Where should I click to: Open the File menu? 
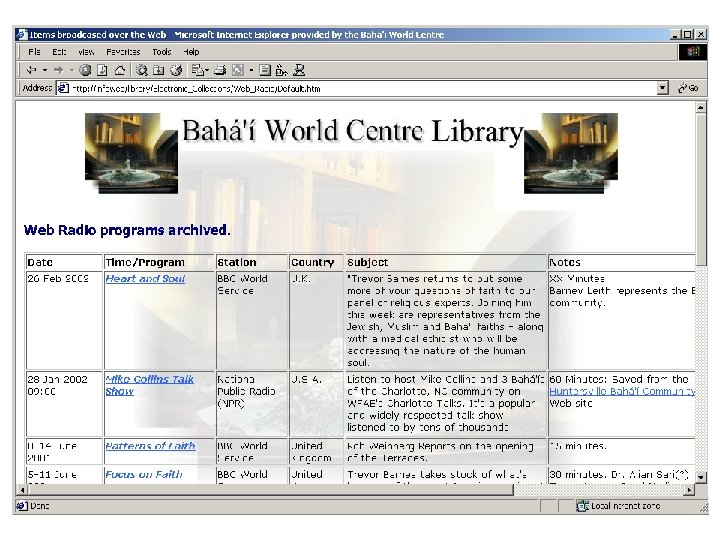point(34,52)
